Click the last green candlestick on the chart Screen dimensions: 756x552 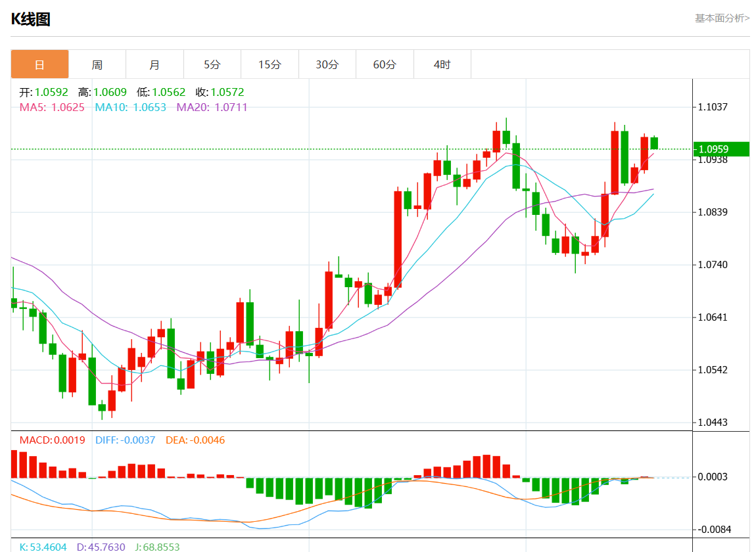tap(654, 143)
